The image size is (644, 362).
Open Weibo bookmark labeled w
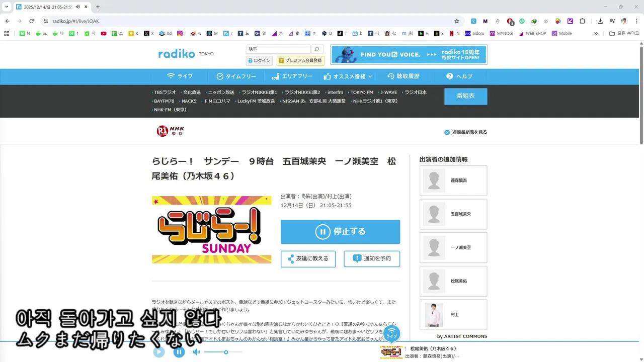(x=196, y=34)
